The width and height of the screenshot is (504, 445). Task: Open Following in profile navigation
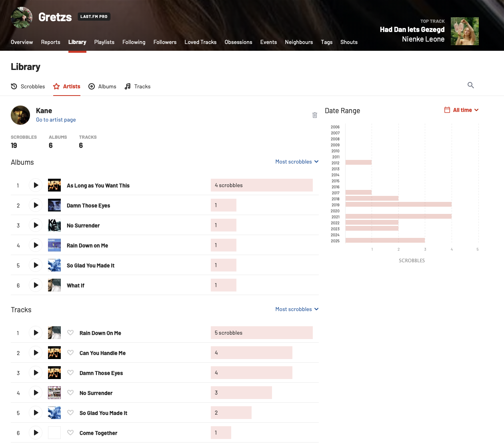(x=134, y=42)
